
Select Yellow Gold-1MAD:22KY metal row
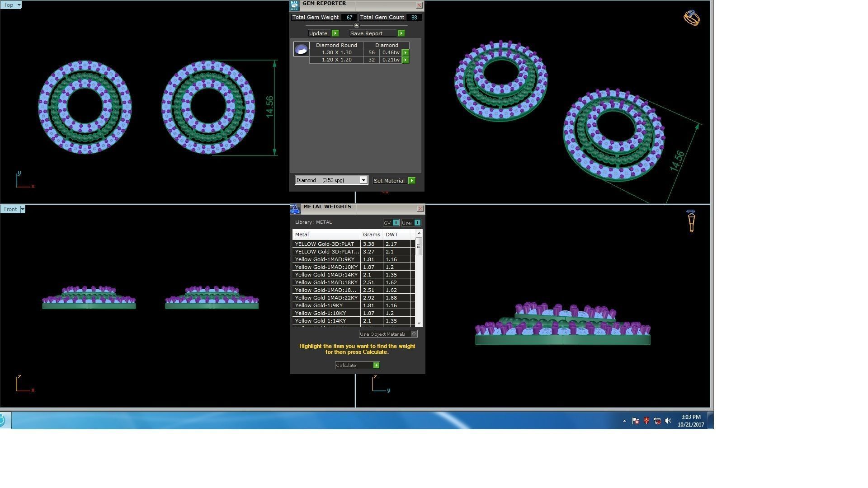[326, 298]
